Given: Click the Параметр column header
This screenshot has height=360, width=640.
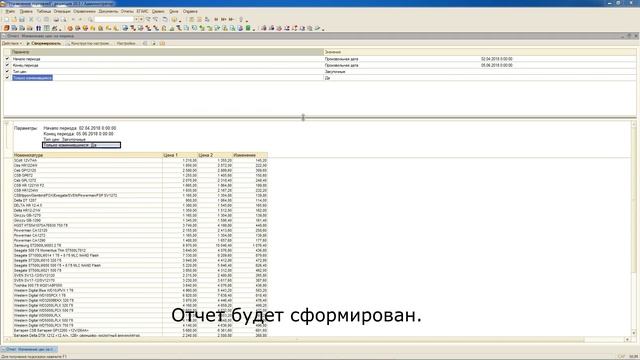Looking at the screenshot, I should (x=167, y=52).
